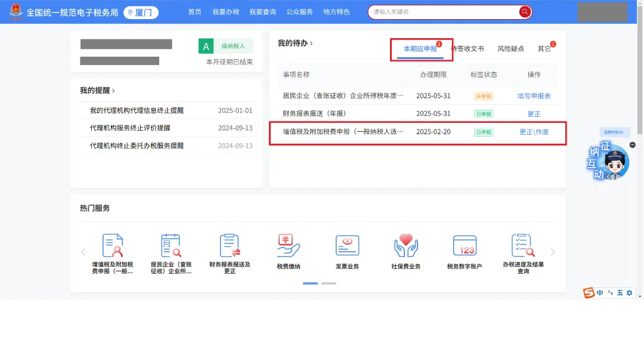
Task: Click the second carousel pagination dot
Action: 330,283
